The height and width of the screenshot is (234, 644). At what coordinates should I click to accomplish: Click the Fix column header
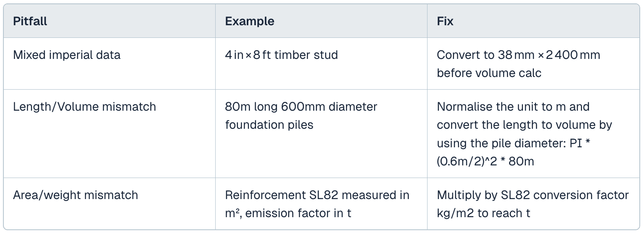point(445,21)
